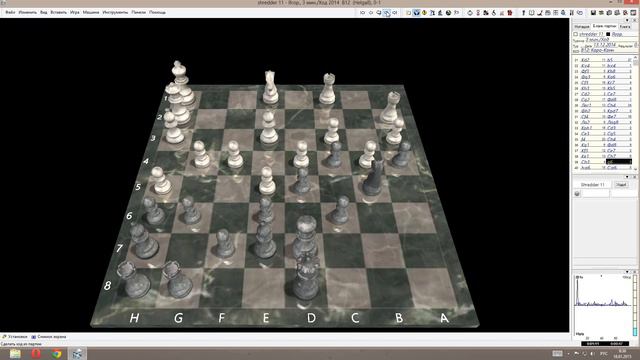Click the Shredder app taskbar icon
This screenshot has width=640, height=360.
click(78, 353)
